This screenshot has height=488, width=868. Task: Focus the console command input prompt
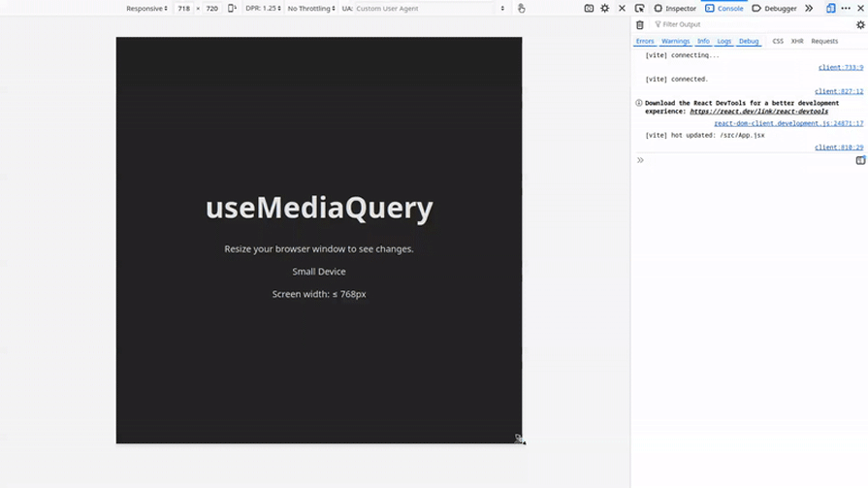[748, 161]
